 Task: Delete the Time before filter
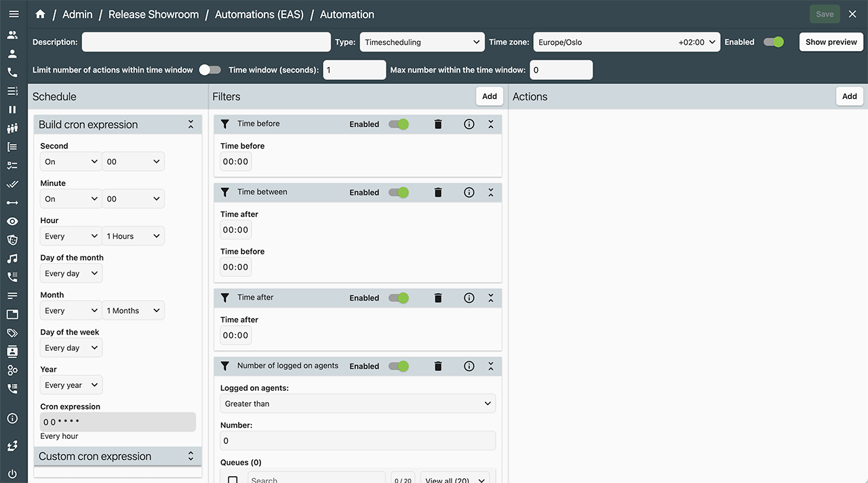(x=438, y=124)
